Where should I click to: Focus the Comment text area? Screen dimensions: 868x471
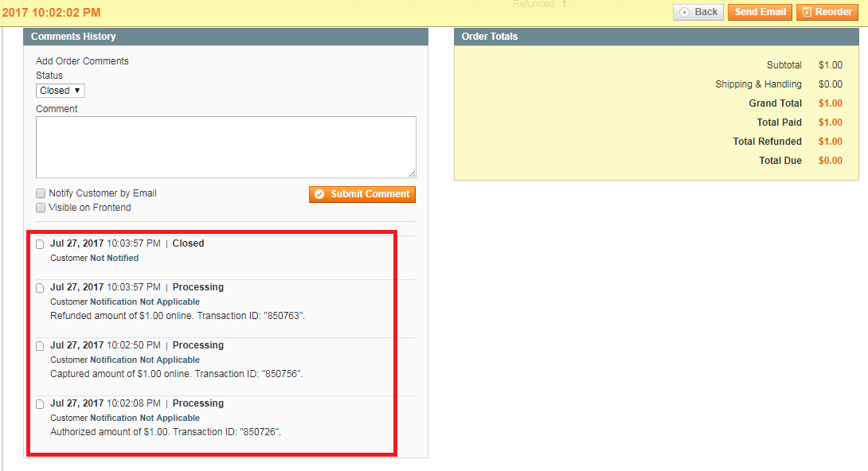225,147
